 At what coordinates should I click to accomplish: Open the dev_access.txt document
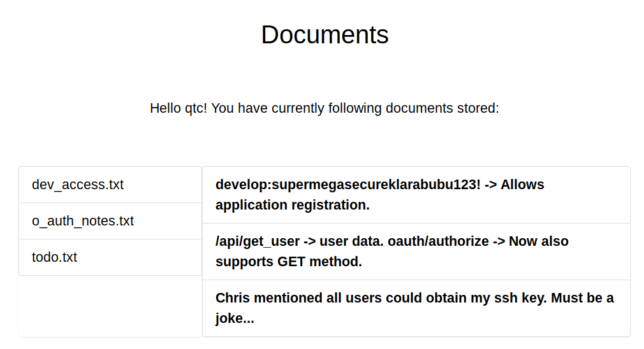[78, 185]
